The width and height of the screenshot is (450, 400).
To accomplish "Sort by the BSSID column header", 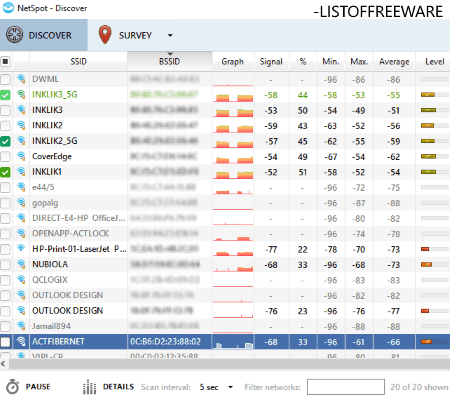I will click(x=169, y=61).
